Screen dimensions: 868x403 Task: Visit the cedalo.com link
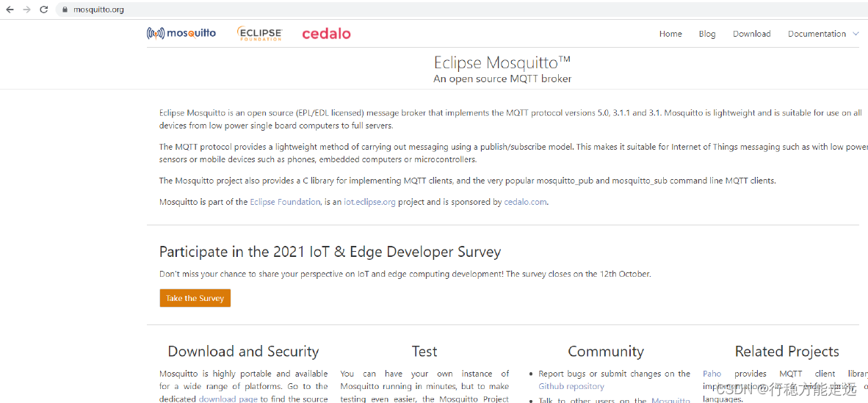[525, 202]
